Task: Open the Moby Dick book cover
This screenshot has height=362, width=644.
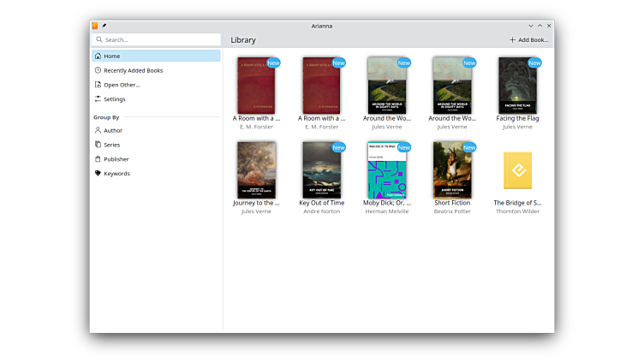Action: point(386,170)
